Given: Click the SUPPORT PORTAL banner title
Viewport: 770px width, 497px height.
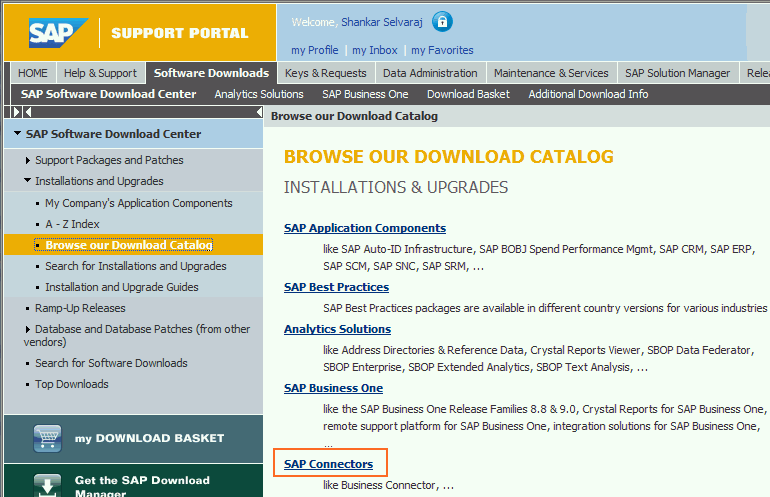Looking at the screenshot, I should pos(180,33).
